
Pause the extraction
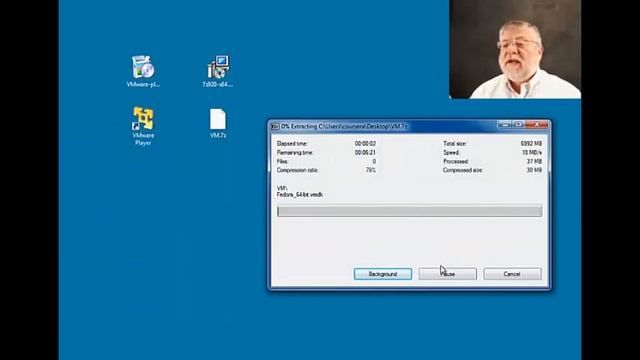click(x=447, y=274)
